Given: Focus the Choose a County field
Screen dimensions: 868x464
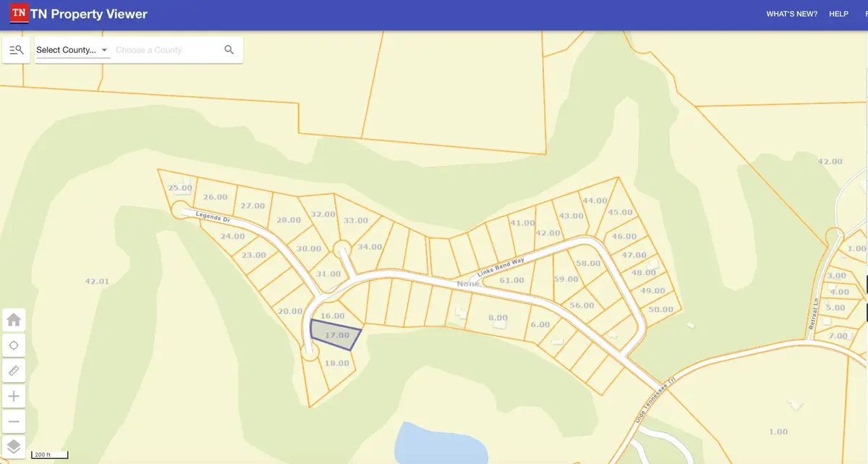Looking at the screenshot, I should pyautogui.click(x=165, y=50).
